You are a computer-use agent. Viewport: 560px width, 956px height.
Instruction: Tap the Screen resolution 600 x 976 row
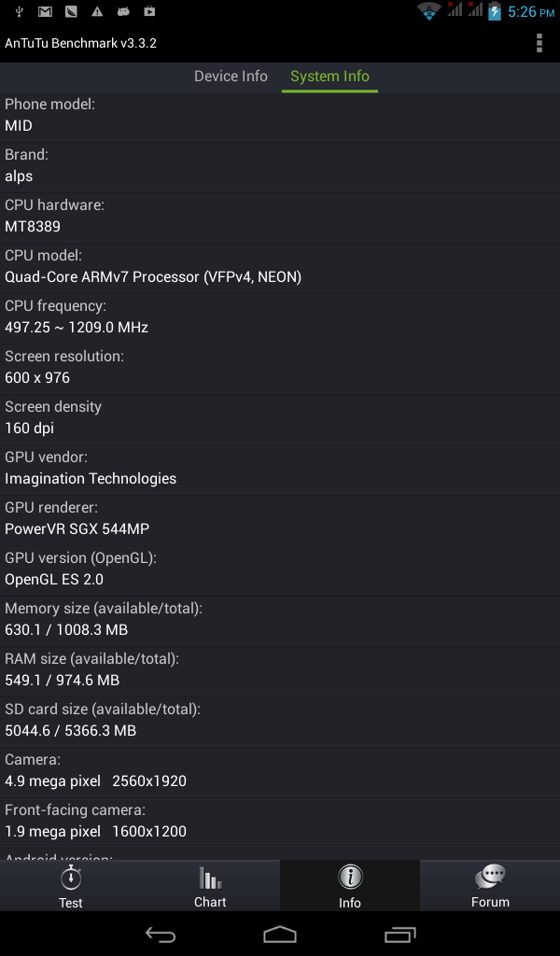click(x=280, y=368)
